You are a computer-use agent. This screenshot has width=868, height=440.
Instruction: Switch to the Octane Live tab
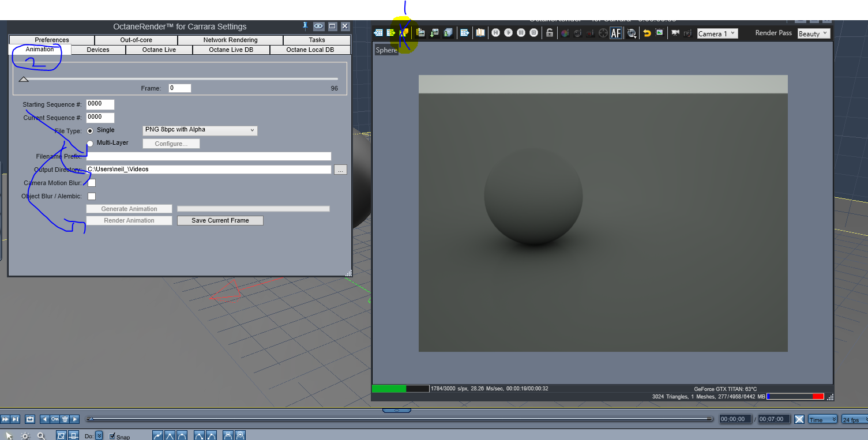pos(159,50)
